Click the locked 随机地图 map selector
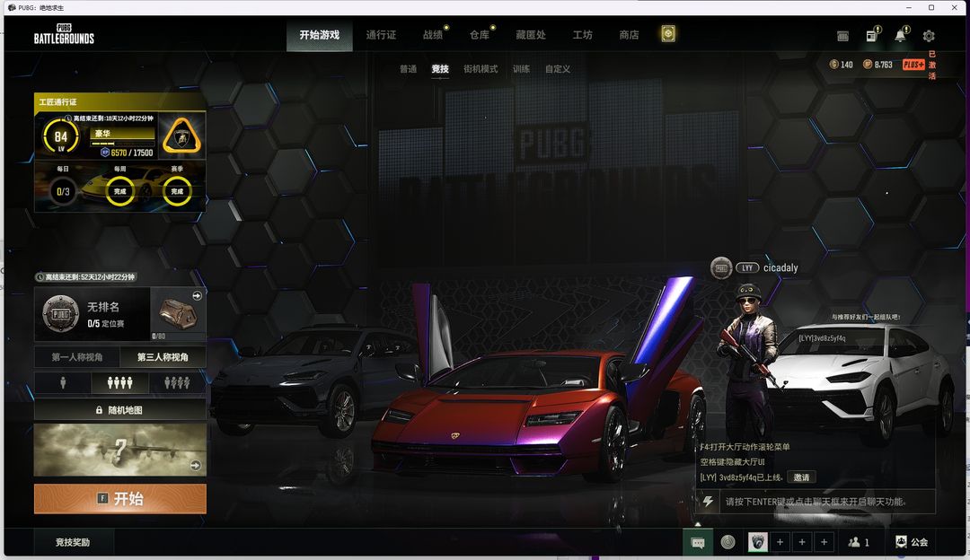 click(x=120, y=410)
